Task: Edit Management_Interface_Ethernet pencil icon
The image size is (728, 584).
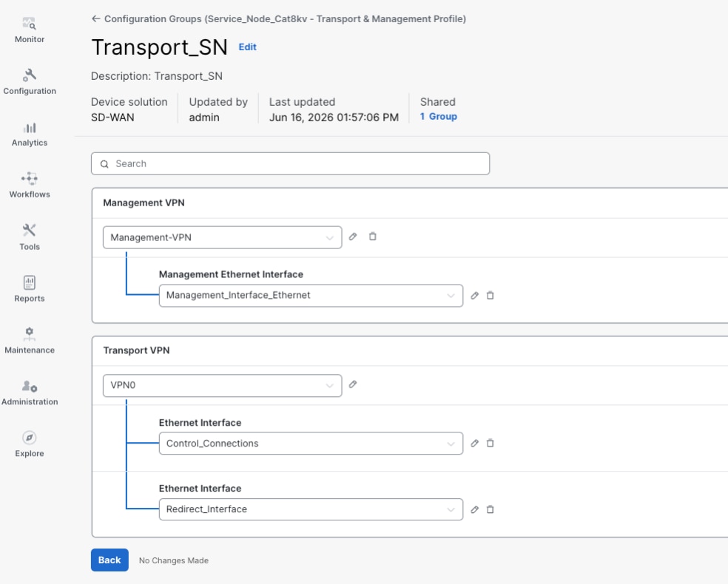Action: tap(474, 296)
